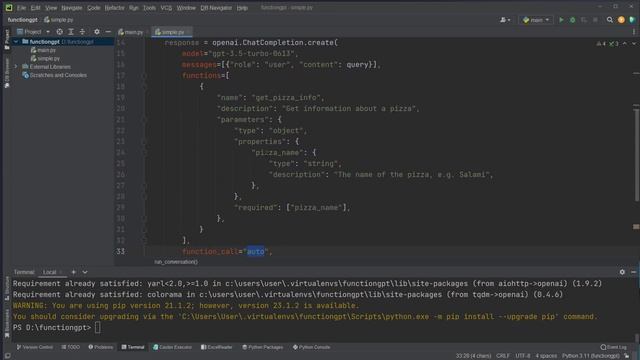Open the main run configuration dropdown
Viewport: 640px width, 360px height.
536,20
